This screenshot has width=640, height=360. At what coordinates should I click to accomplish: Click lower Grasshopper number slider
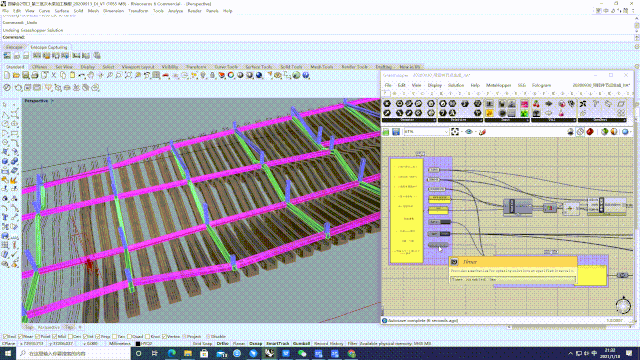439,234
